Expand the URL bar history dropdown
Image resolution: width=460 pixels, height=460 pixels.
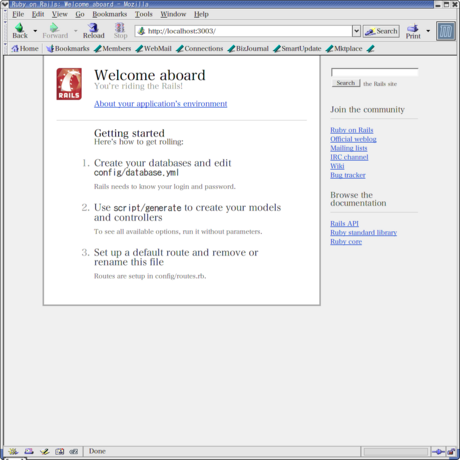356,31
